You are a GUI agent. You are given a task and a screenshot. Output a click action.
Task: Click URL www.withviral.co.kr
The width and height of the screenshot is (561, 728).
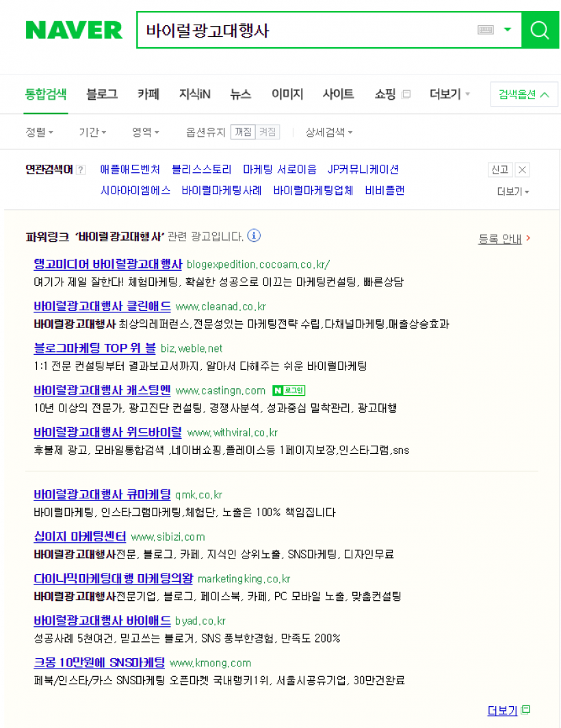point(233,433)
